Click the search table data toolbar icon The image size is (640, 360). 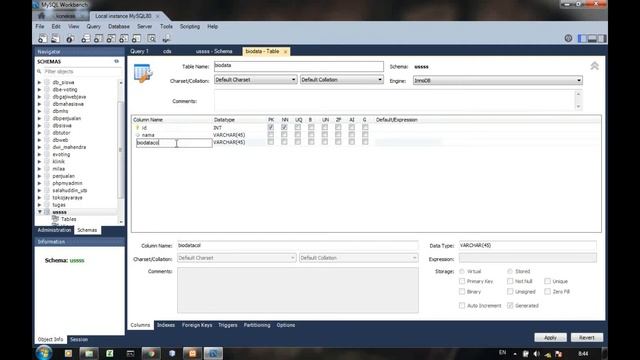point(151,39)
